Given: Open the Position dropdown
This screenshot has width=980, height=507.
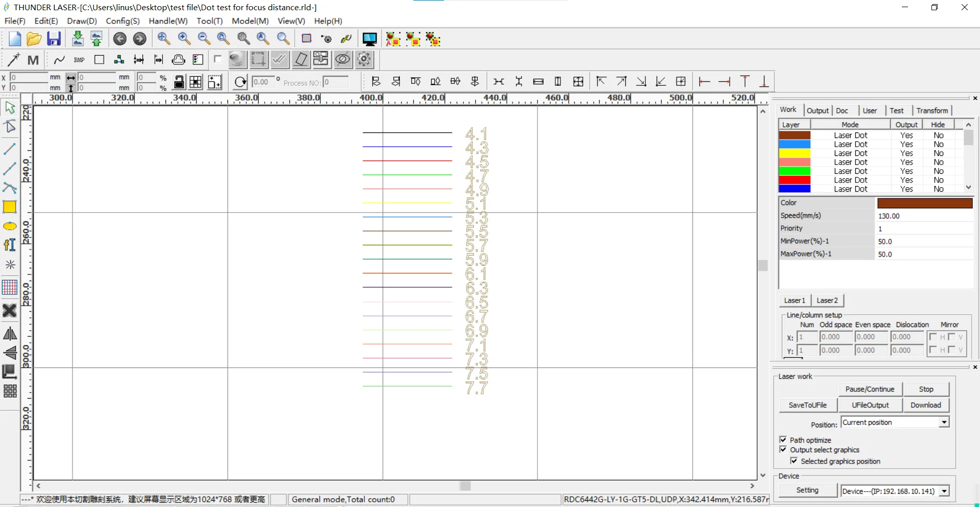Looking at the screenshot, I should coord(944,422).
